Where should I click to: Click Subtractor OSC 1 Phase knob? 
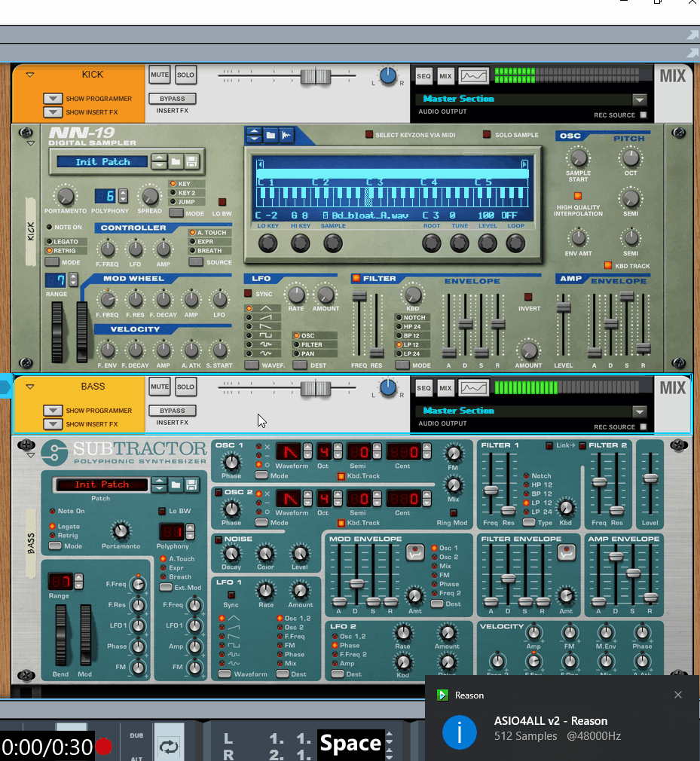pos(231,462)
